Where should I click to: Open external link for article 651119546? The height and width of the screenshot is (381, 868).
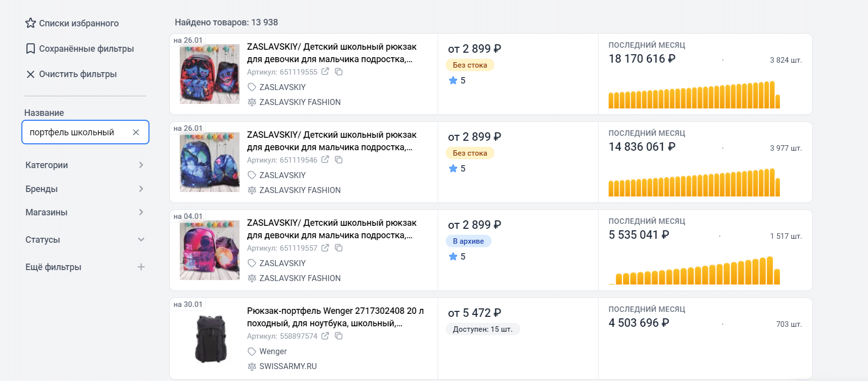pos(325,160)
